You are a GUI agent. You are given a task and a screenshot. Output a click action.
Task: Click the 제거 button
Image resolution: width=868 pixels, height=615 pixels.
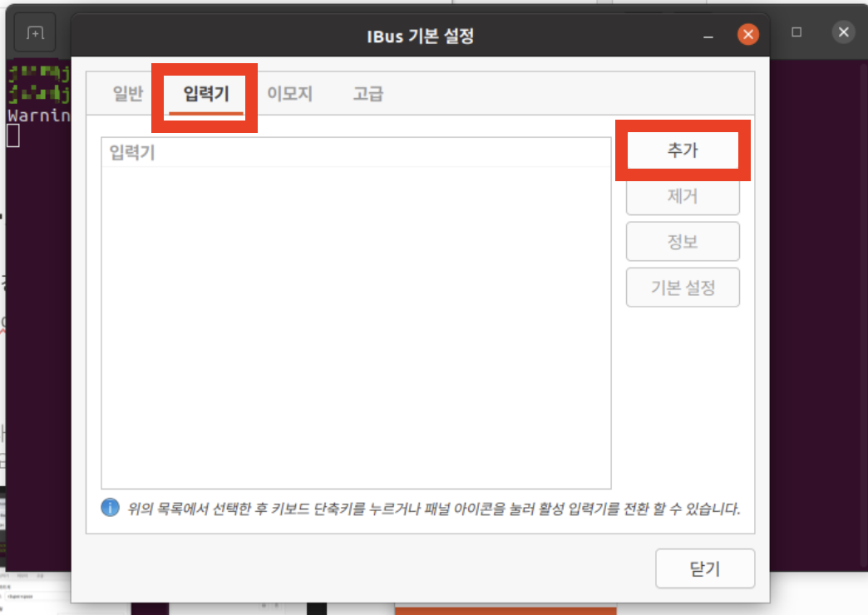tap(683, 195)
